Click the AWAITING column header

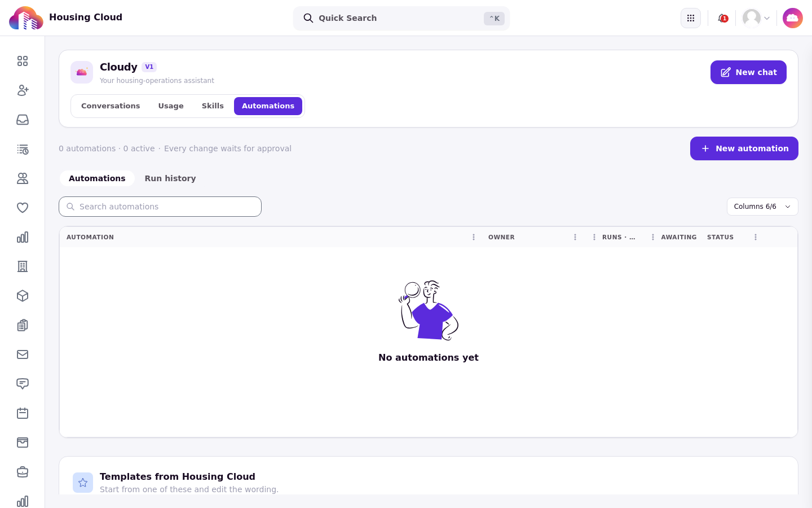679,237
